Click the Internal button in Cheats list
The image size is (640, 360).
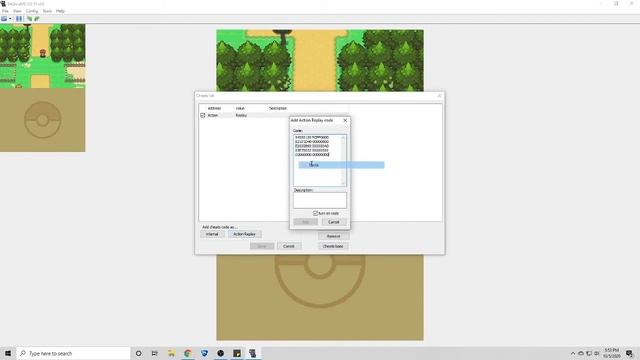212,234
